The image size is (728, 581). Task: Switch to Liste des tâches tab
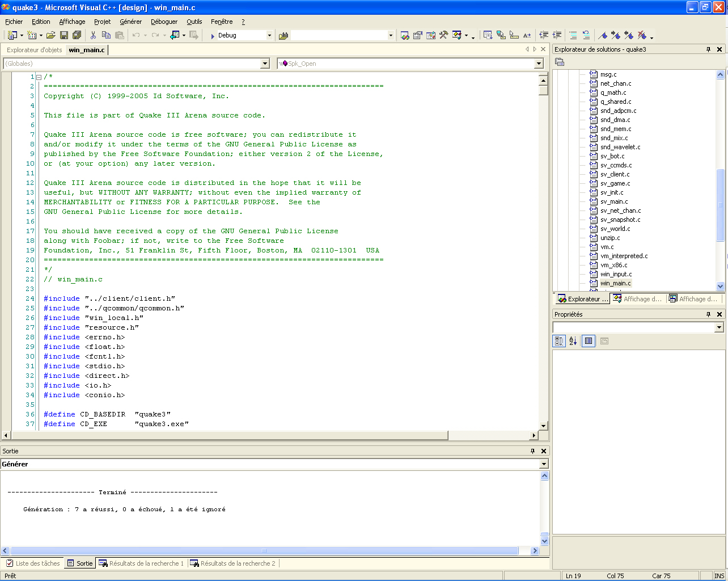point(33,563)
